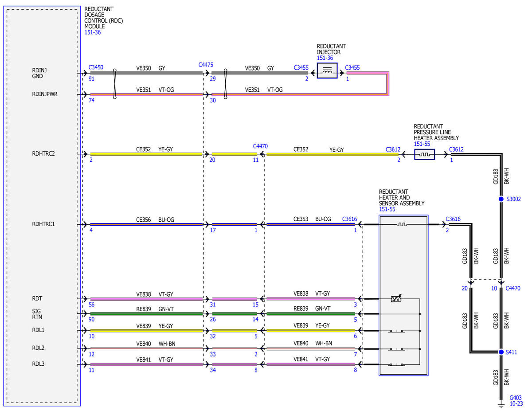Follow 151-55 link under Heater and Sensor Assembly
Image resolution: width=532 pixels, height=411 pixels.
coord(388,209)
